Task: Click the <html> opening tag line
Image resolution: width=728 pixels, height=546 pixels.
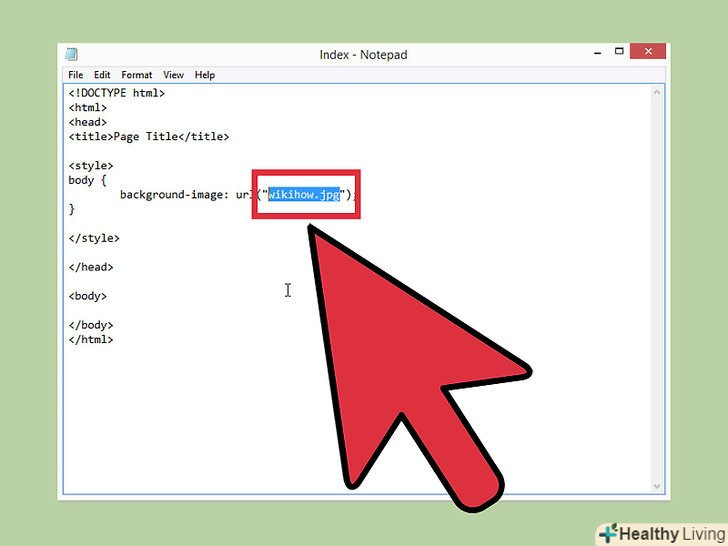Action: (x=88, y=108)
